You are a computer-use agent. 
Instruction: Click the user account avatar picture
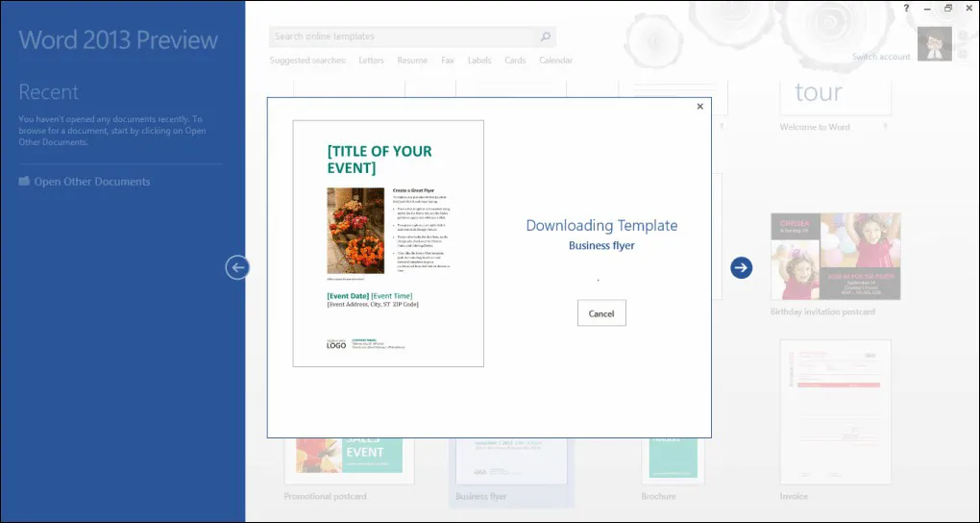click(934, 44)
